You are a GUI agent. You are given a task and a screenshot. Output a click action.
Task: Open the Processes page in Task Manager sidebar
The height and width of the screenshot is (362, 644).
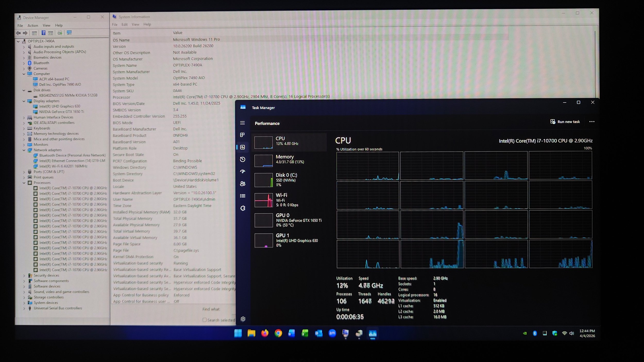coord(242,135)
